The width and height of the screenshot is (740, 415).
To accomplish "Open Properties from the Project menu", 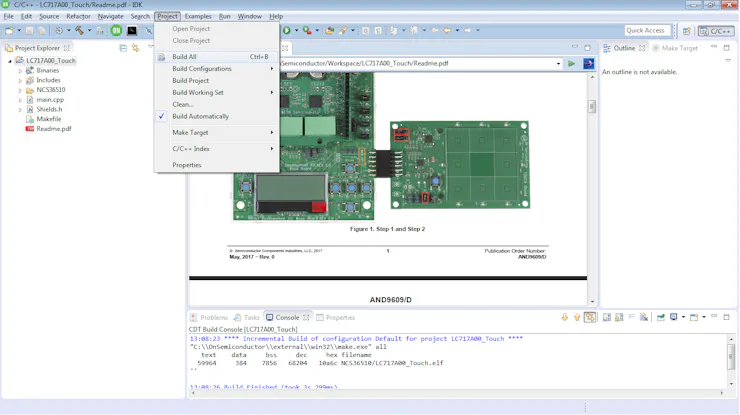I will pos(217,165).
